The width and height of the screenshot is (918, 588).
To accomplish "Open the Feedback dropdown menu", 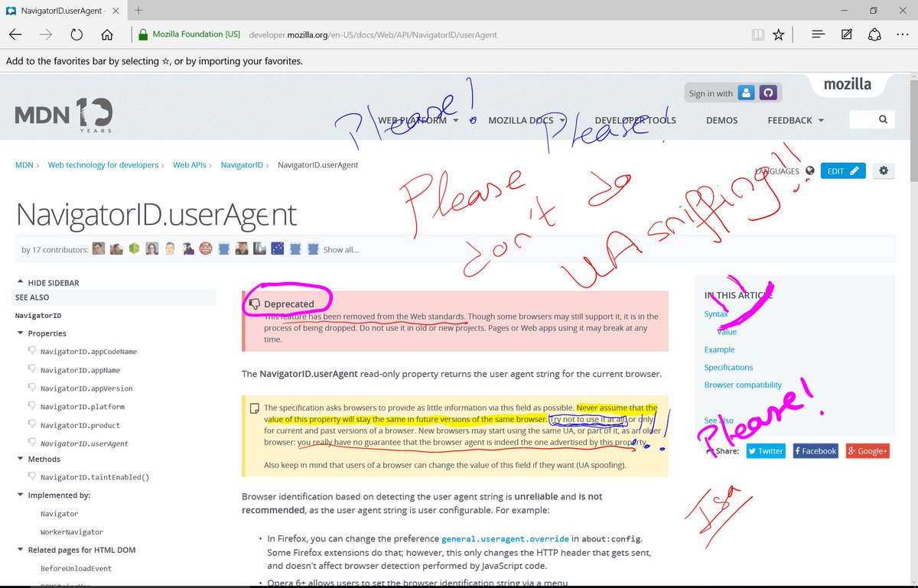I will (x=796, y=120).
